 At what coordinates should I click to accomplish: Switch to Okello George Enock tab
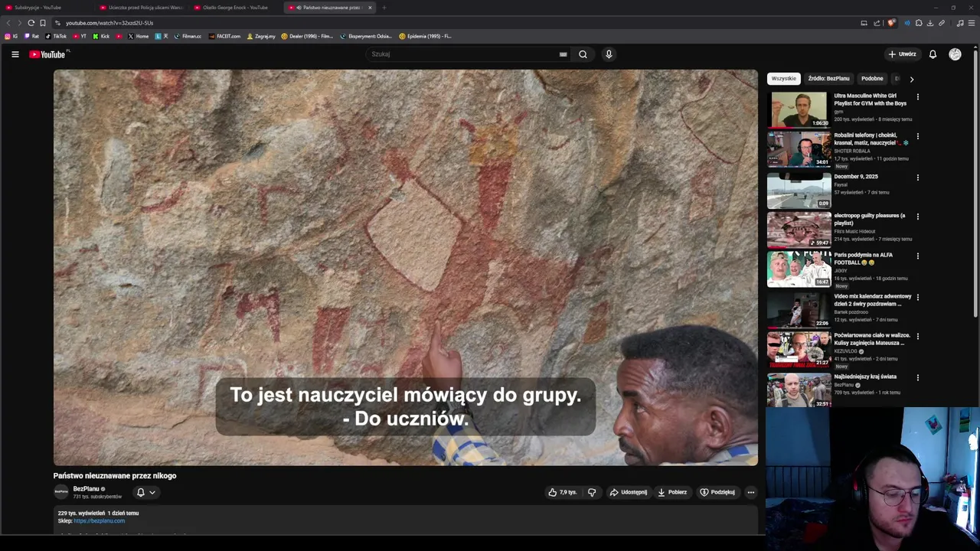[234, 8]
